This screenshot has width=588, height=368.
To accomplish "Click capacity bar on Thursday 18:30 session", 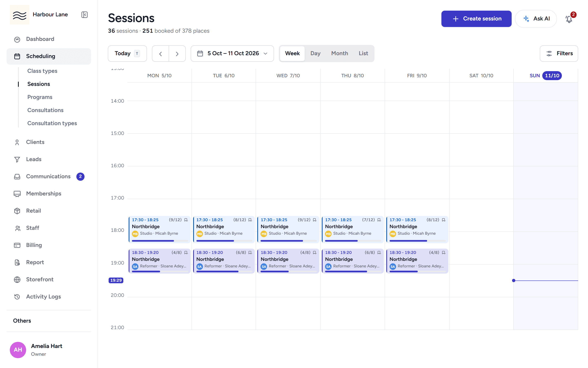I will click(x=353, y=272).
